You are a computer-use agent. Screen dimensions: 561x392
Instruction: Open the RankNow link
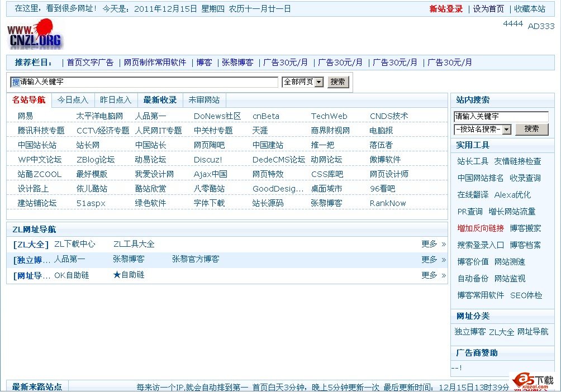[388, 203]
